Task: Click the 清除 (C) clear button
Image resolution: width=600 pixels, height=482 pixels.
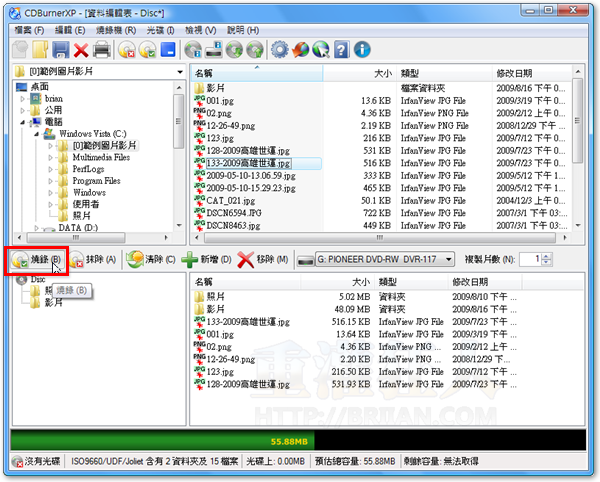Action: [151, 260]
